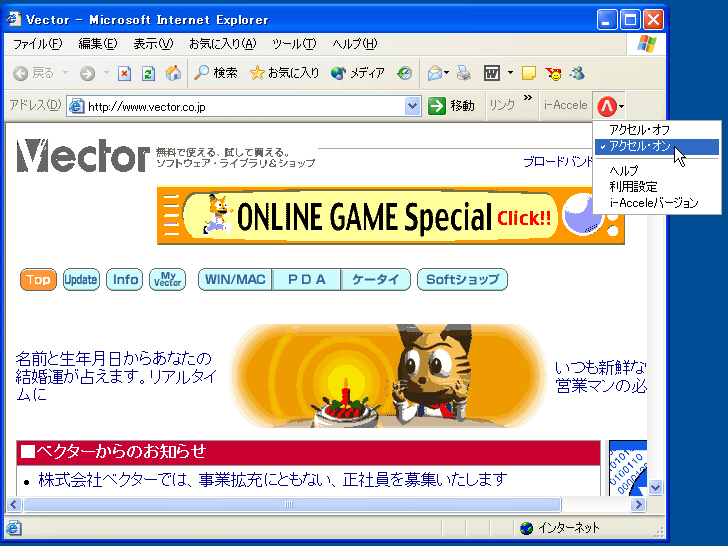Open the メディア media toolbar button

pyautogui.click(x=358, y=73)
